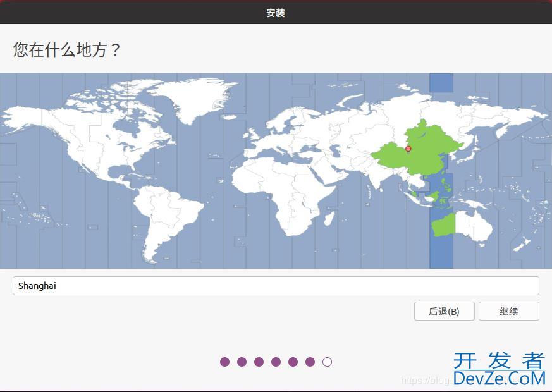
Task: Click the 继续 (Continue) button
Action: [509, 311]
